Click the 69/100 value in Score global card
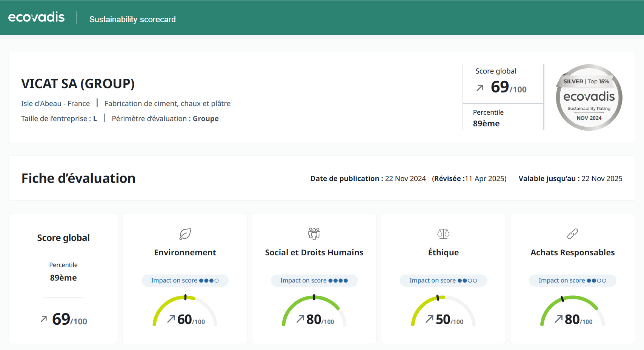This screenshot has width=644, height=350. (69, 319)
